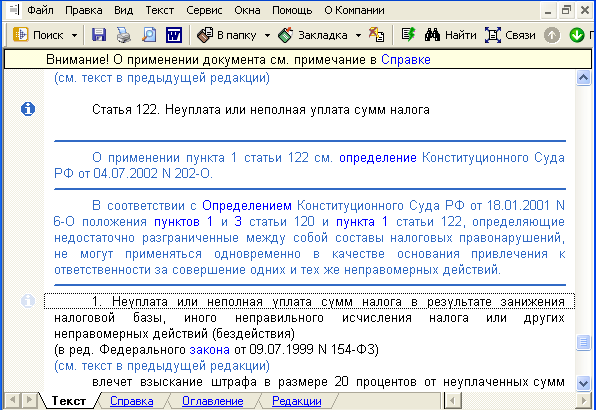596x410 pixels.
Task: Switch to the Редакции tab
Action: click(296, 401)
